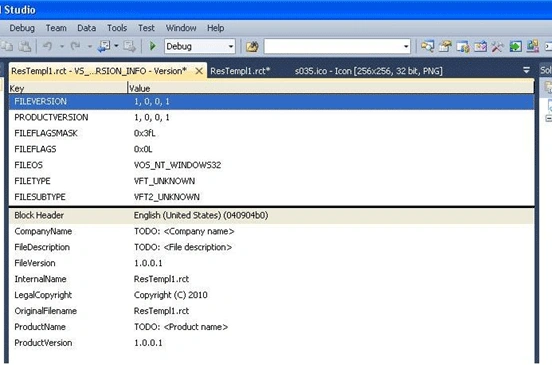
Task: Expand the Undo history dropdown arrow
Action: [62, 46]
